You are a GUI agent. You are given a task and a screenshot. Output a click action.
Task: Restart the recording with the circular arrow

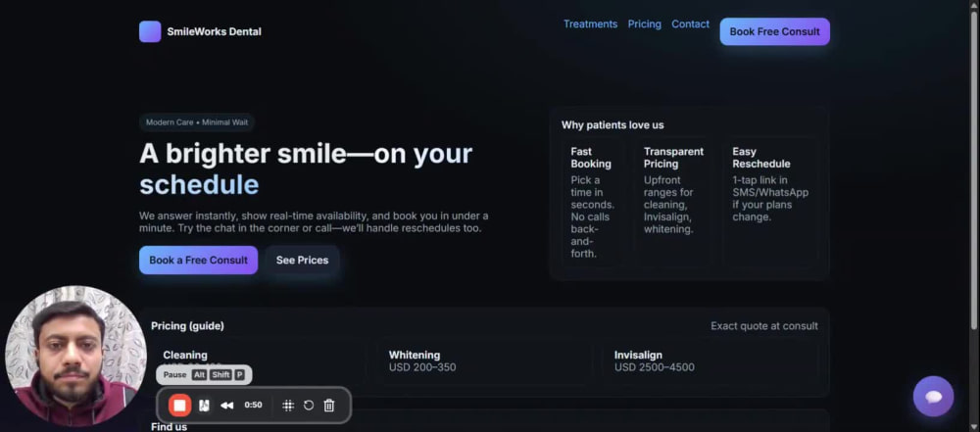(308, 406)
